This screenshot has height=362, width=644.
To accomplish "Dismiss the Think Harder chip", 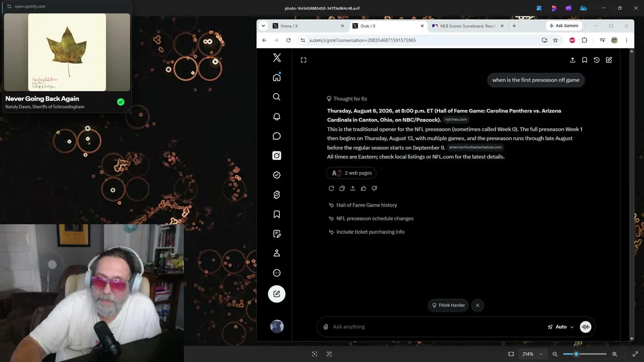I will [x=477, y=305].
